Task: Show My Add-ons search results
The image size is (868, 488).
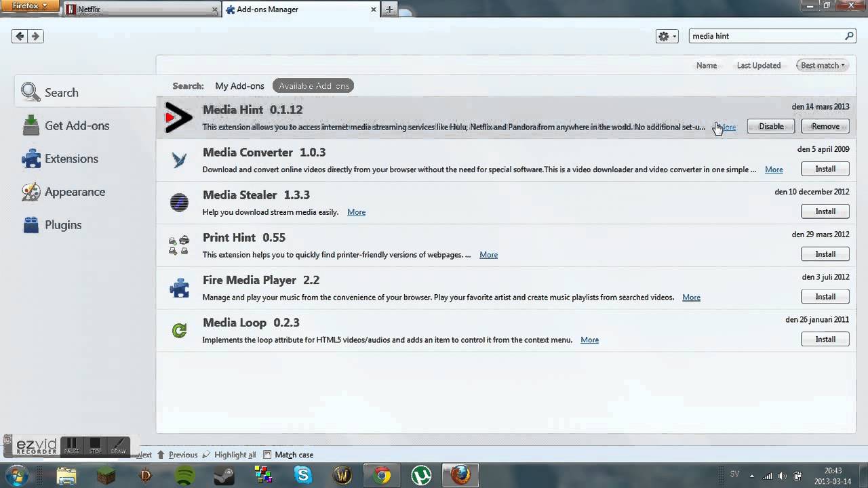Action: pos(239,85)
